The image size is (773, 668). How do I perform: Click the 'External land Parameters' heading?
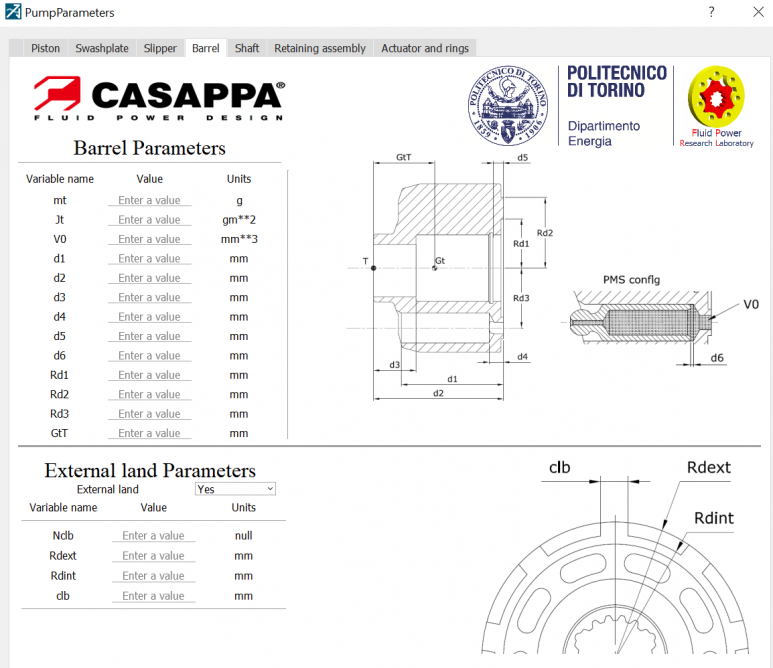150,470
